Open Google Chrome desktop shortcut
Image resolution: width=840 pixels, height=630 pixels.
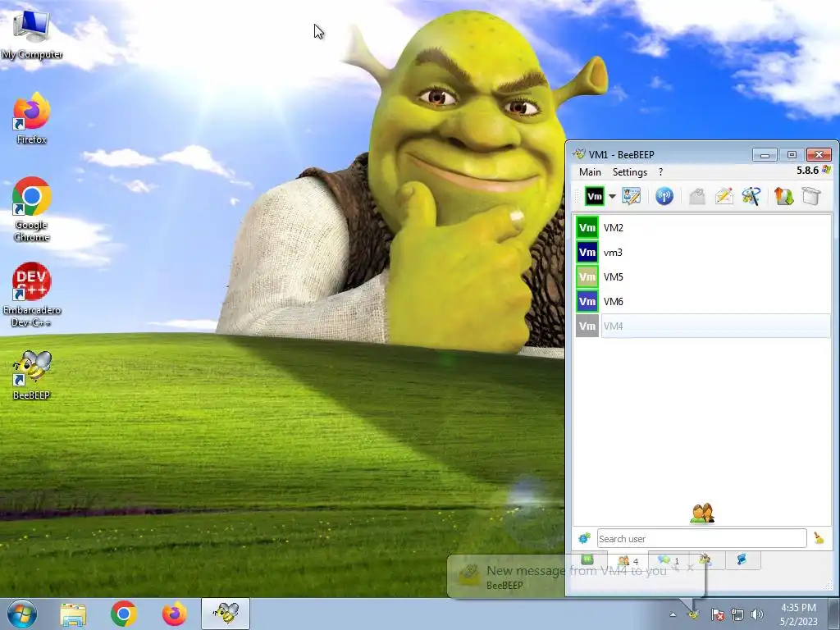(32, 209)
